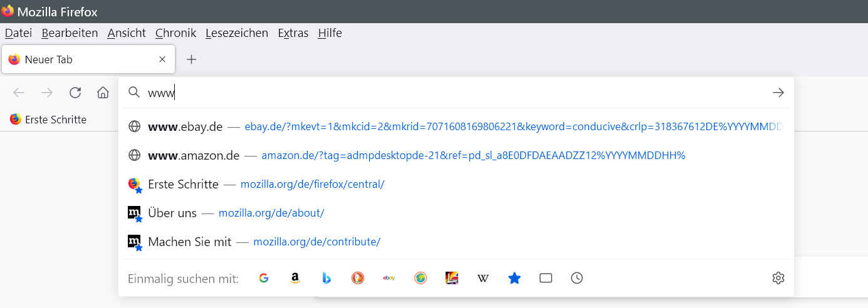The width and height of the screenshot is (868, 308).
Task: Close the Neuer Tab tab
Action: coord(162,59)
